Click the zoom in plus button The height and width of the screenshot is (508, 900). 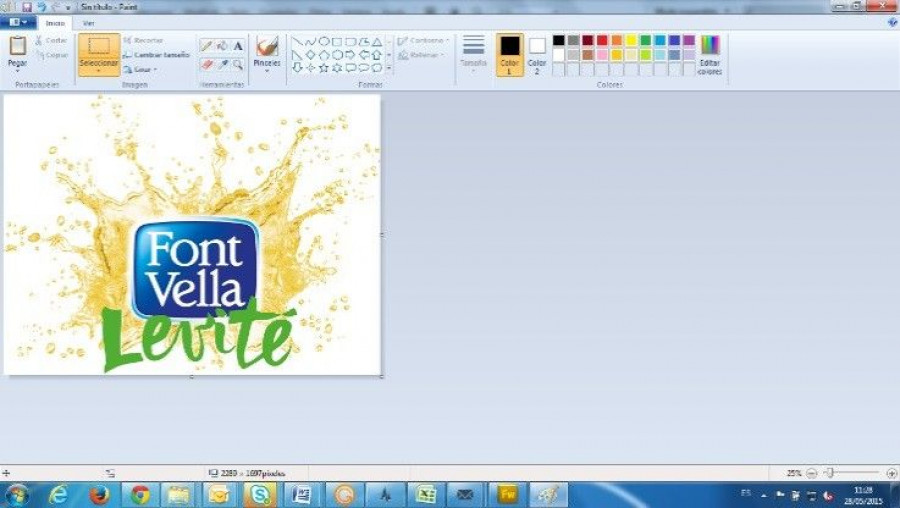[891, 474]
